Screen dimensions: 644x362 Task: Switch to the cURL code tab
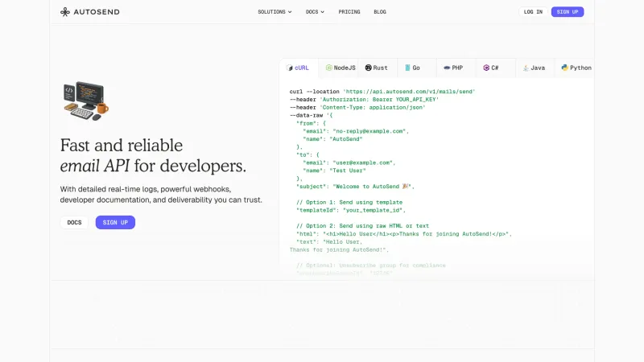pos(298,68)
